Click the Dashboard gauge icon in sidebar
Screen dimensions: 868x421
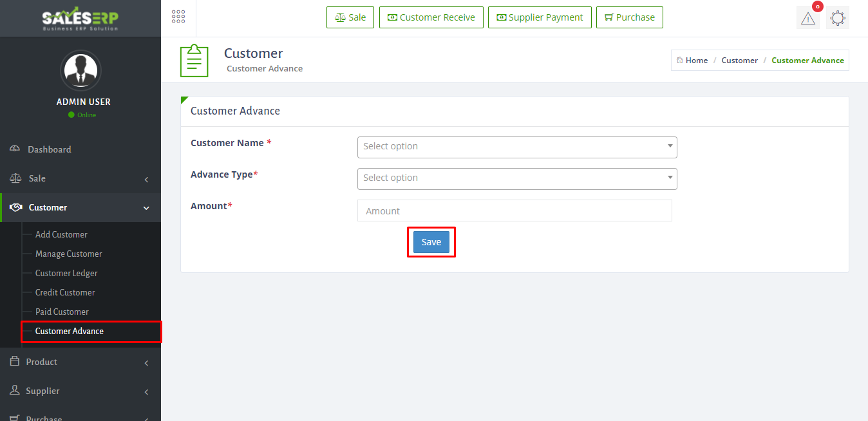pyautogui.click(x=15, y=149)
